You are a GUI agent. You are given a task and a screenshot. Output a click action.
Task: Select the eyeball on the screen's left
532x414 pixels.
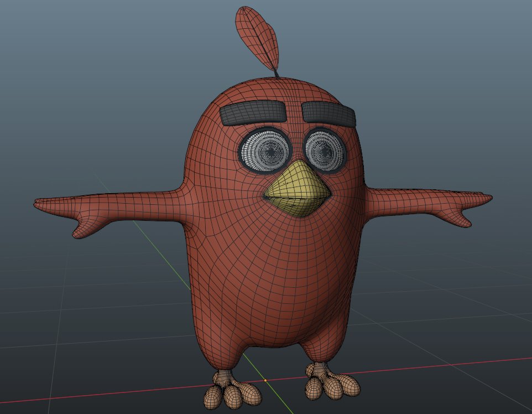tap(265, 150)
